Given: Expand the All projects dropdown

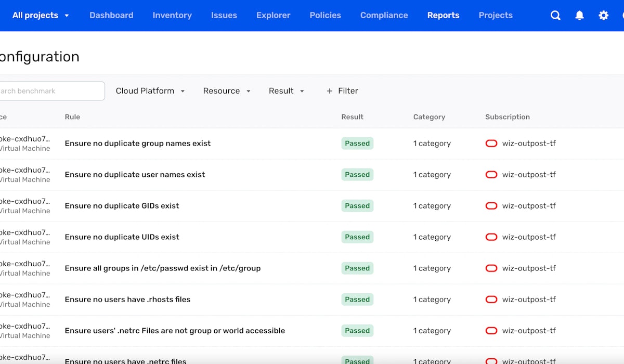Looking at the screenshot, I should click(41, 16).
